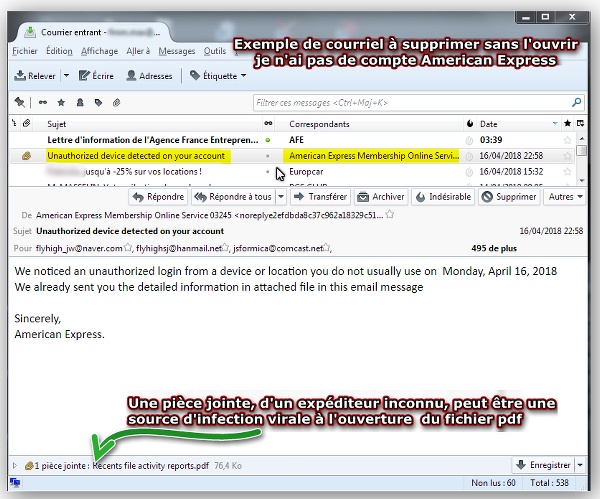
Task: Toggle the attachment quick filter icon
Action: [x=117, y=102]
